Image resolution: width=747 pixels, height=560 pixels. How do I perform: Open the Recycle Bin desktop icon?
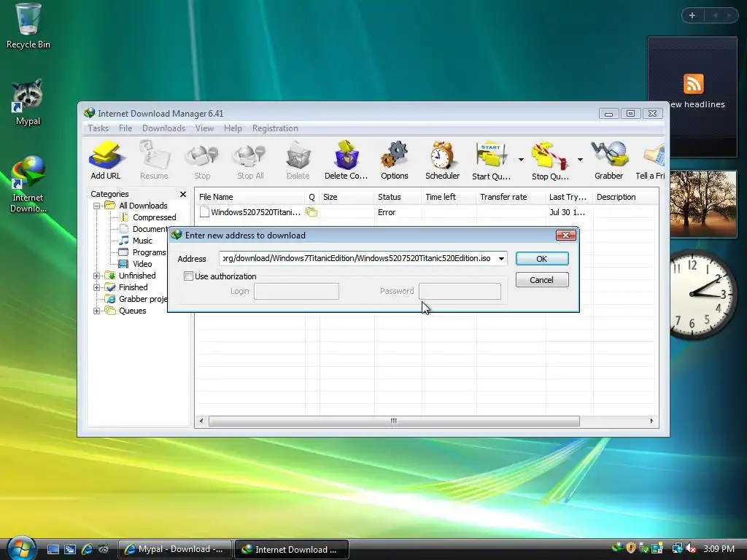[28, 26]
